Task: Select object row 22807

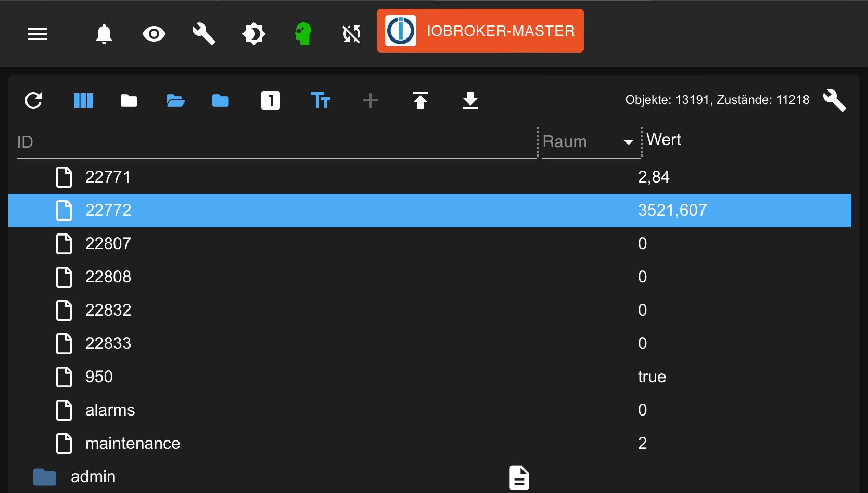Action: [430, 244]
